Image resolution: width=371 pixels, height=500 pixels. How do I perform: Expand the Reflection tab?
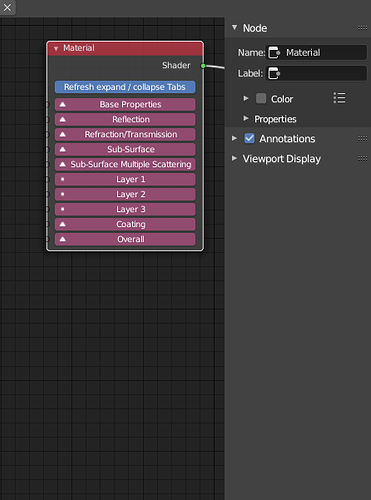[125, 119]
